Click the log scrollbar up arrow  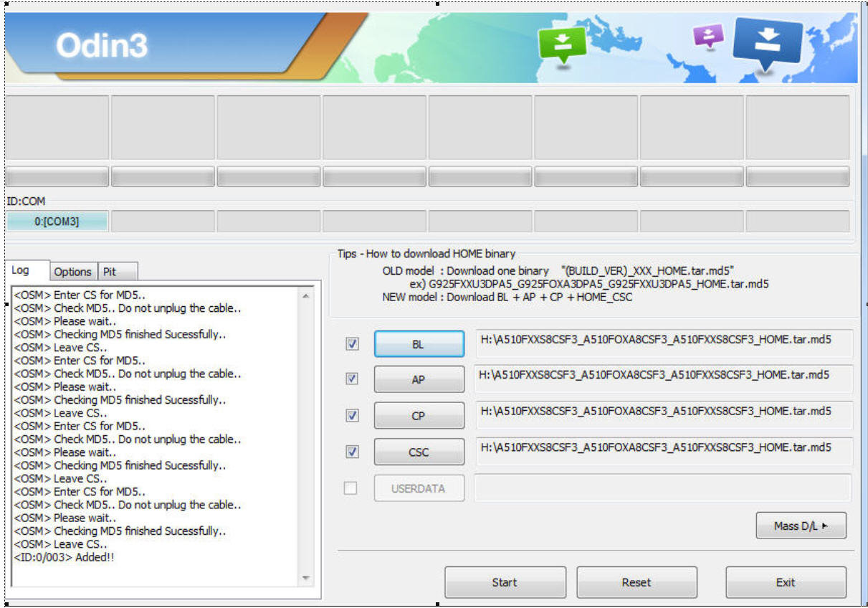point(307,295)
